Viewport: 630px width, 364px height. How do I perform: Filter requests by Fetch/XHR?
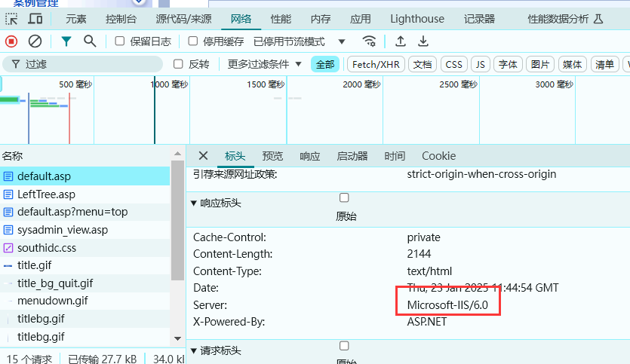375,65
